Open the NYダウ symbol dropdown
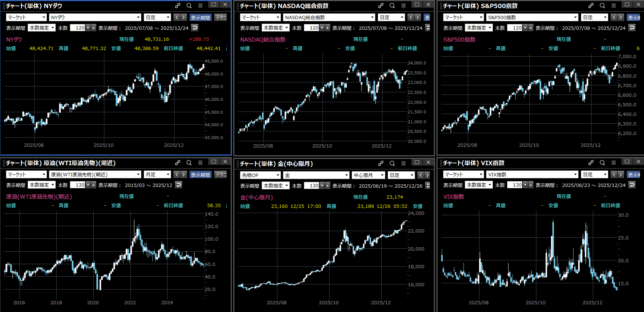The height and width of the screenshot is (312, 644). 138,17
